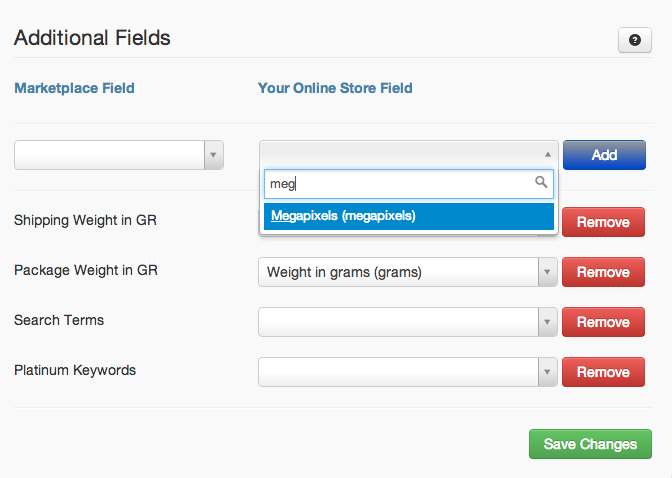This screenshot has width=672, height=478.
Task: Click the search magnifier icon
Action: [541, 182]
